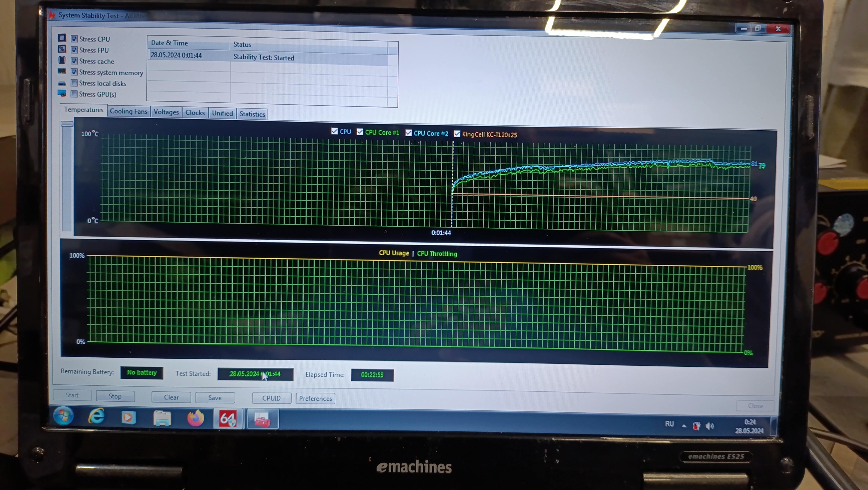Open the Cooling Fans tab
The height and width of the screenshot is (490, 868).
[128, 111]
